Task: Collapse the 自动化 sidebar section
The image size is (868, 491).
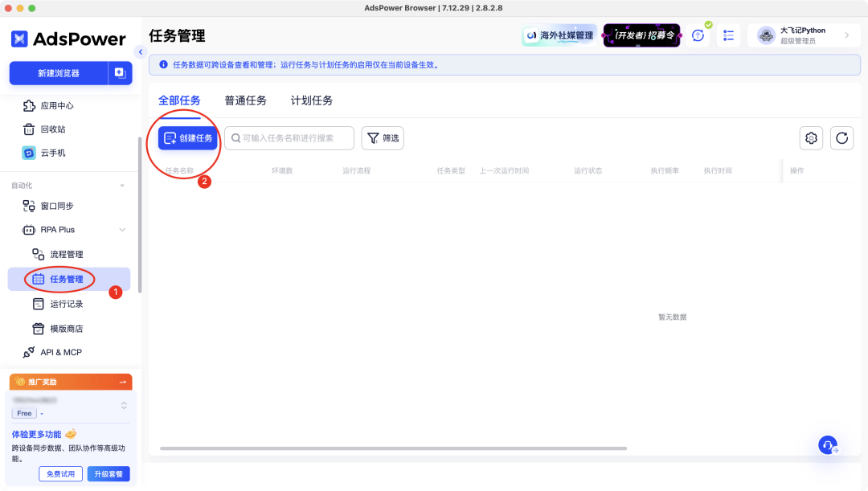Action: point(122,185)
